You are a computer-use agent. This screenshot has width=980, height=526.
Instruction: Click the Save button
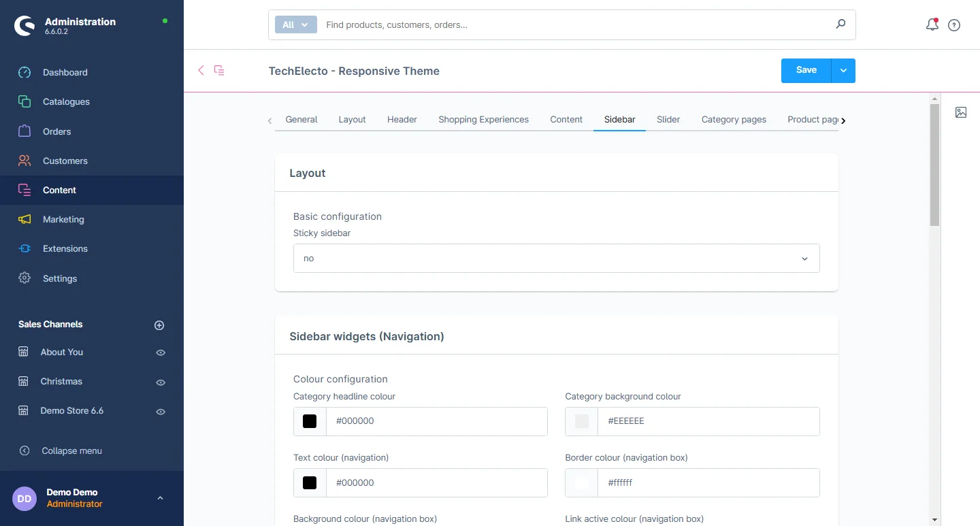coord(806,71)
